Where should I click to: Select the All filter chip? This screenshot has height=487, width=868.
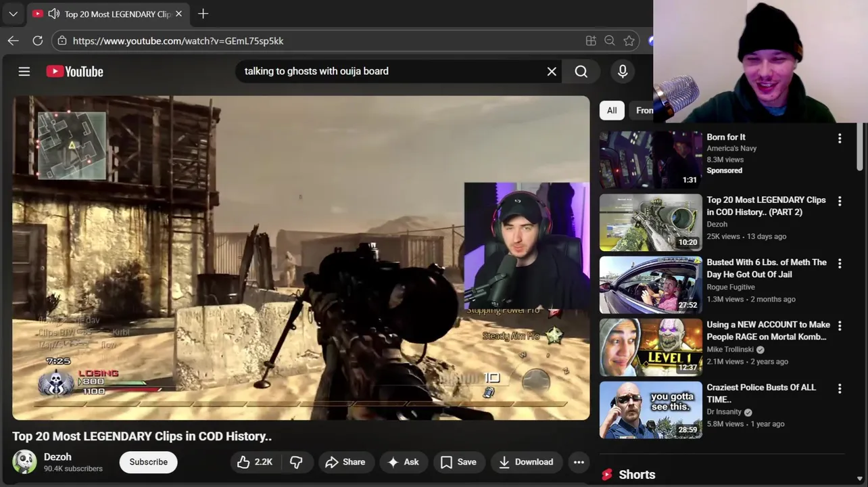(x=612, y=110)
